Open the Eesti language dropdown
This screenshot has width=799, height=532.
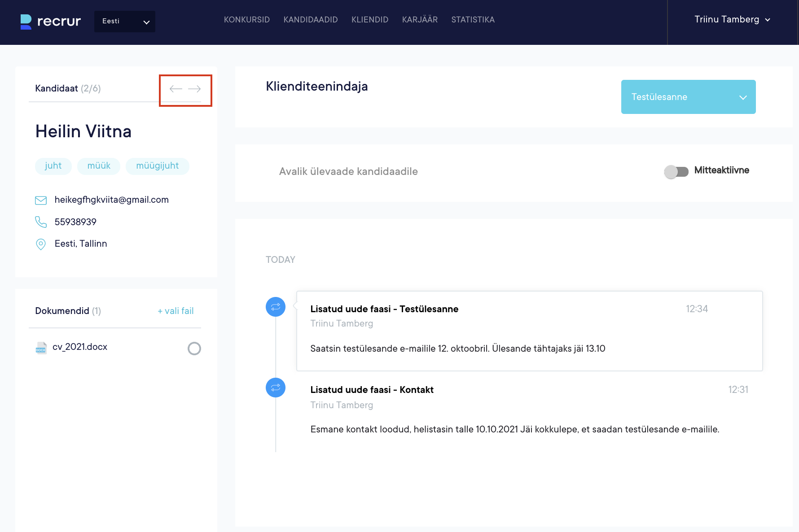click(x=125, y=22)
